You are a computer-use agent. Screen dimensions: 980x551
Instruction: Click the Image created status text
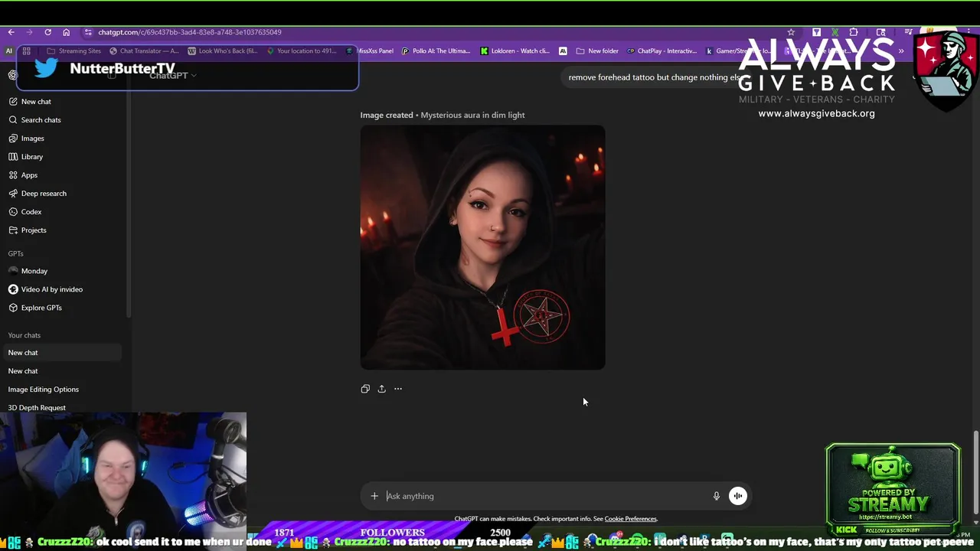(x=387, y=115)
